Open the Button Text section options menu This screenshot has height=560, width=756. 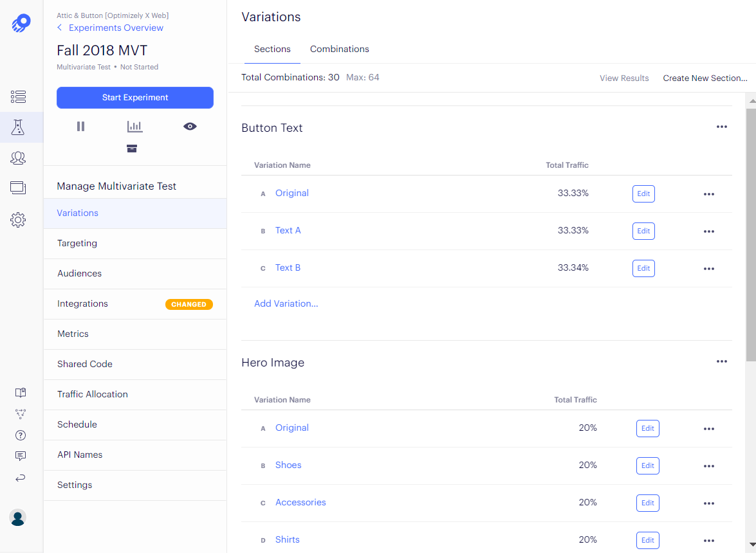point(721,127)
